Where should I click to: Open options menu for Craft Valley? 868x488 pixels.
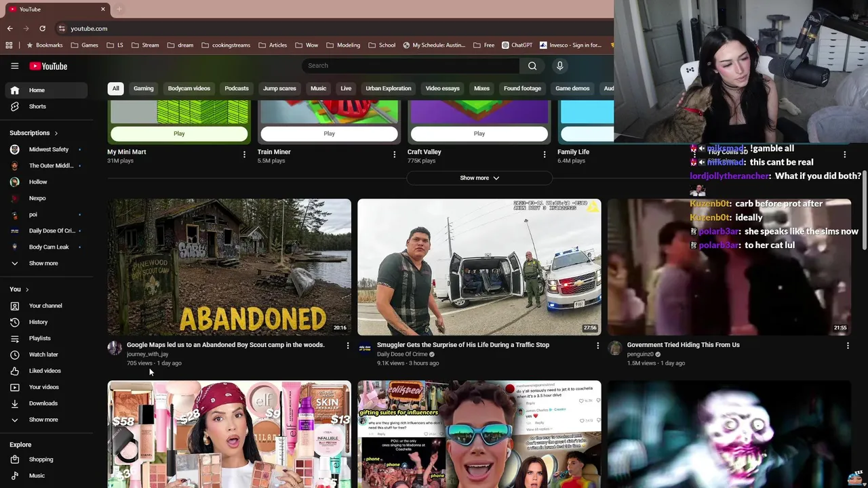click(544, 155)
